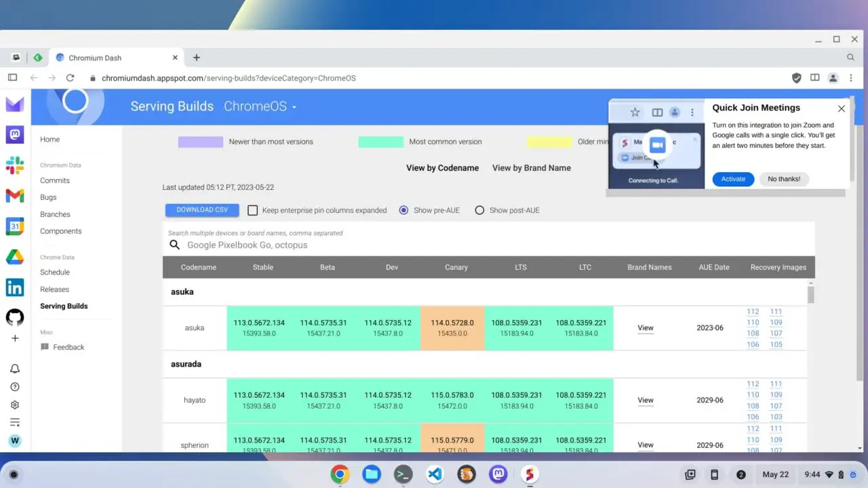Screen dimensions: 868x488
Task: Open Commits in the navigation
Action: click(x=55, y=180)
